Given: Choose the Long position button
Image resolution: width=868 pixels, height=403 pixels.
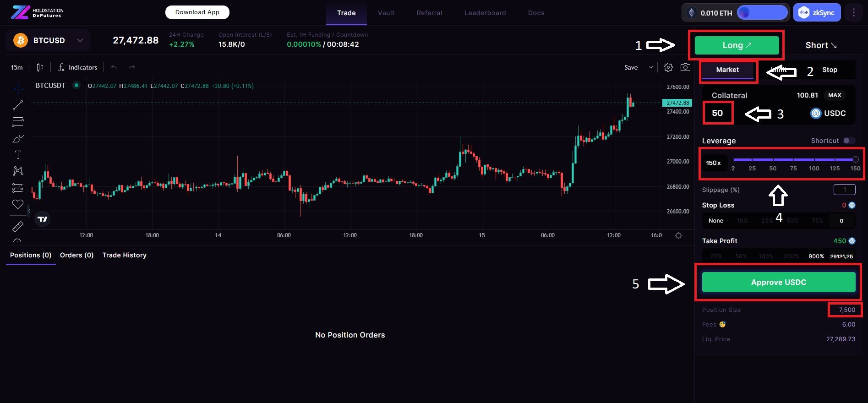Looking at the screenshot, I should pos(737,45).
